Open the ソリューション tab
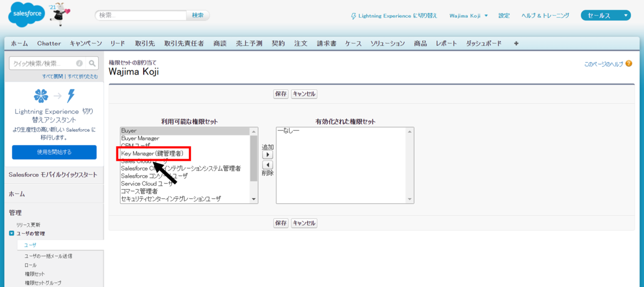Viewport: 644px width, 287px height. (388, 44)
